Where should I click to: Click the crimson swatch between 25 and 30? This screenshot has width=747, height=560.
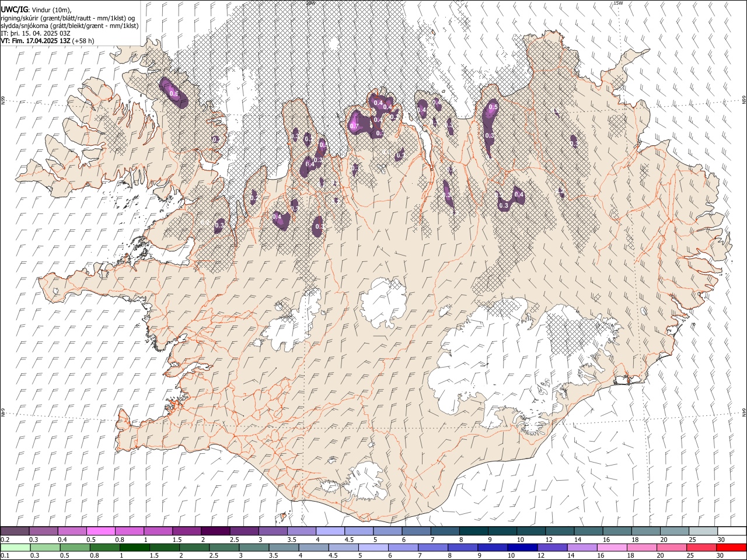pos(701,548)
